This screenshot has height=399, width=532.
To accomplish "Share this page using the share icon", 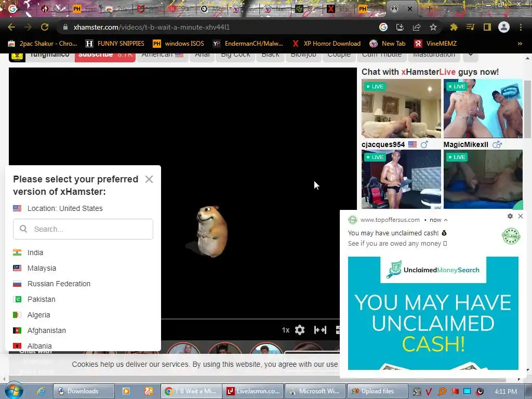I will pyautogui.click(x=416, y=27).
